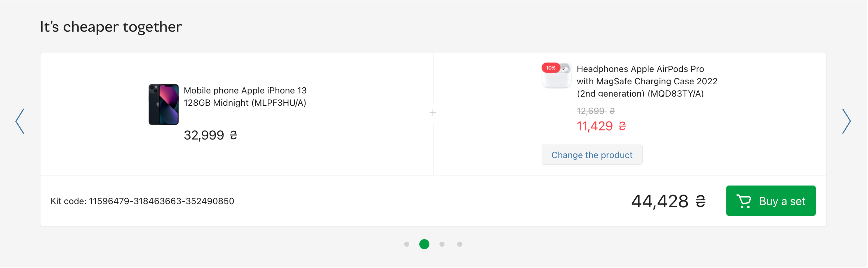The width and height of the screenshot is (868, 268).
Task: Open the iPhone 13 Midnight product image
Action: coord(163,104)
